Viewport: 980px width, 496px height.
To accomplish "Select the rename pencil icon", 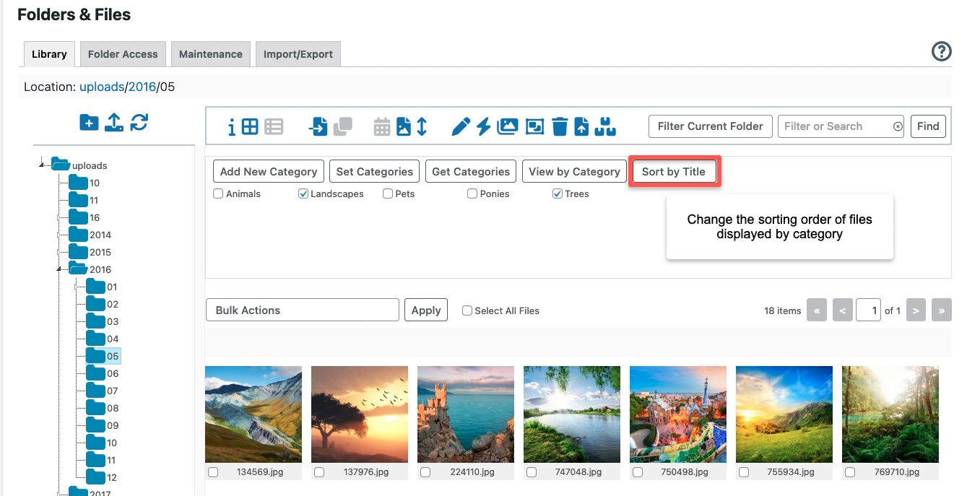I will (x=462, y=126).
